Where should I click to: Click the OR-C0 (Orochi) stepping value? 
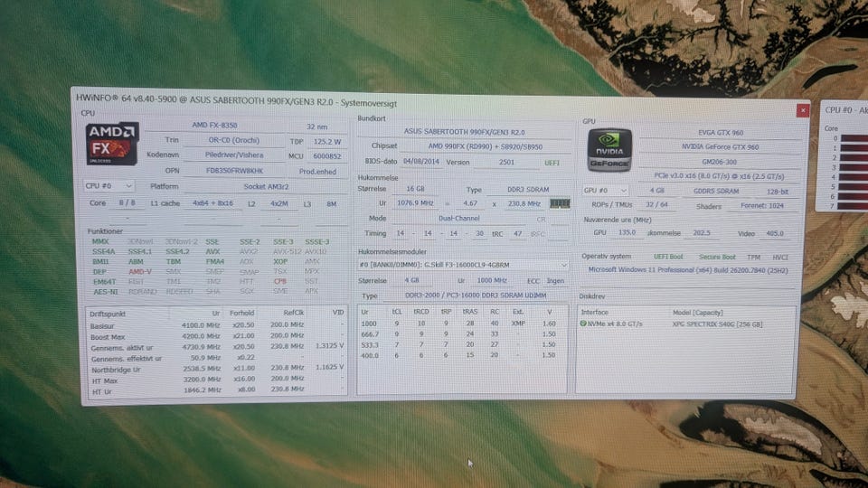pos(234,140)
